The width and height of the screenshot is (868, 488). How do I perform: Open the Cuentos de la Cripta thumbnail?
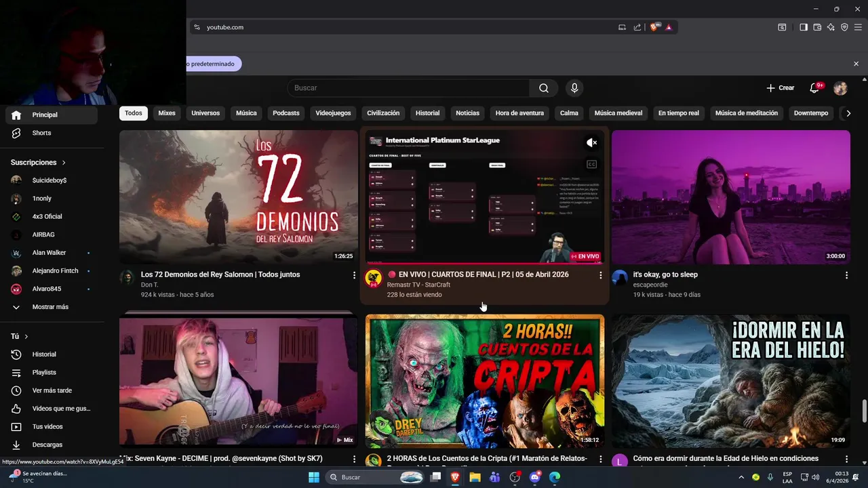(485, 381)
